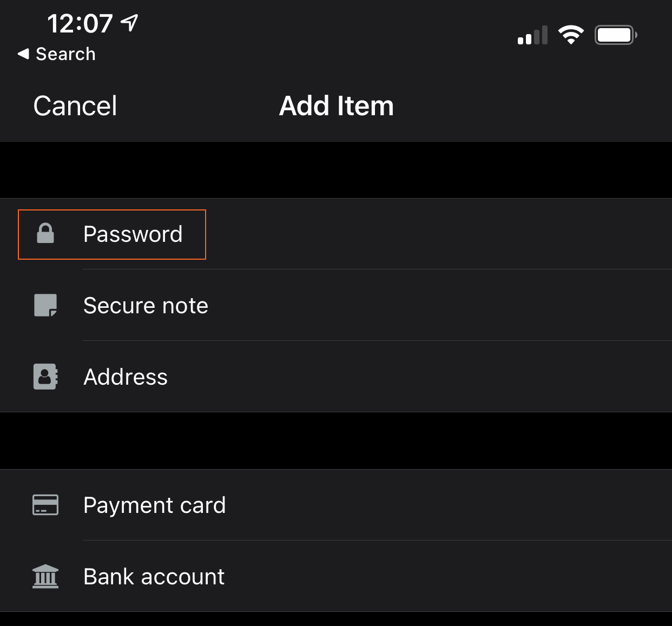
Task: Choose the Password item type label
Action: [x=133, y=234]
